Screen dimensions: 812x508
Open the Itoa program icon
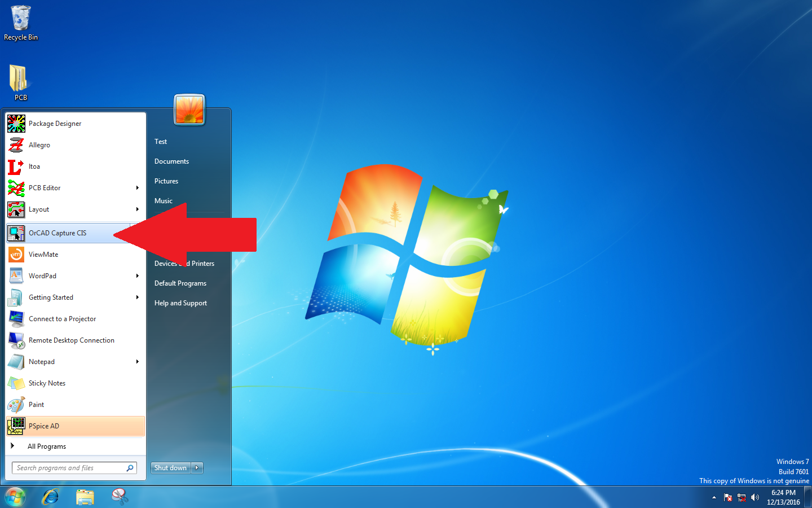16,167
